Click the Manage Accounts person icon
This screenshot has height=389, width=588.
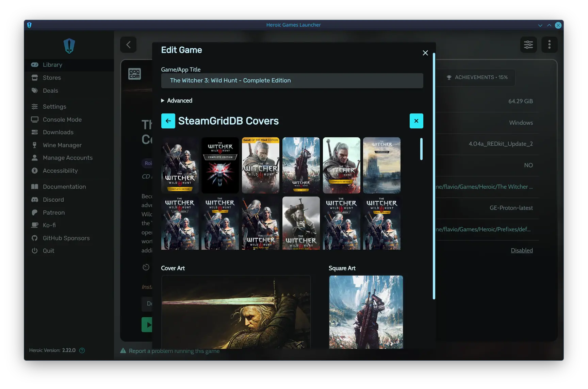click(35, 158)
